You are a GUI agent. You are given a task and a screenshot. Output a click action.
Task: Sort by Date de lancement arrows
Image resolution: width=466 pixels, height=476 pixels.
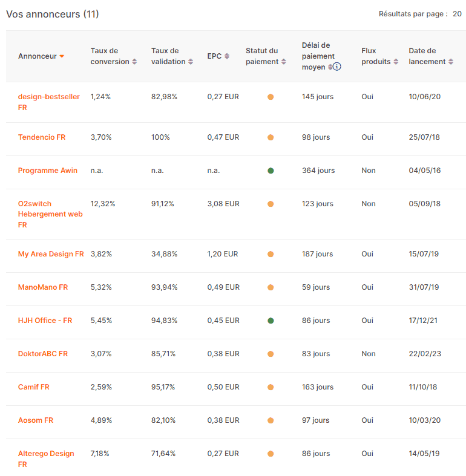pyautogui.click(x=451, y=62)
